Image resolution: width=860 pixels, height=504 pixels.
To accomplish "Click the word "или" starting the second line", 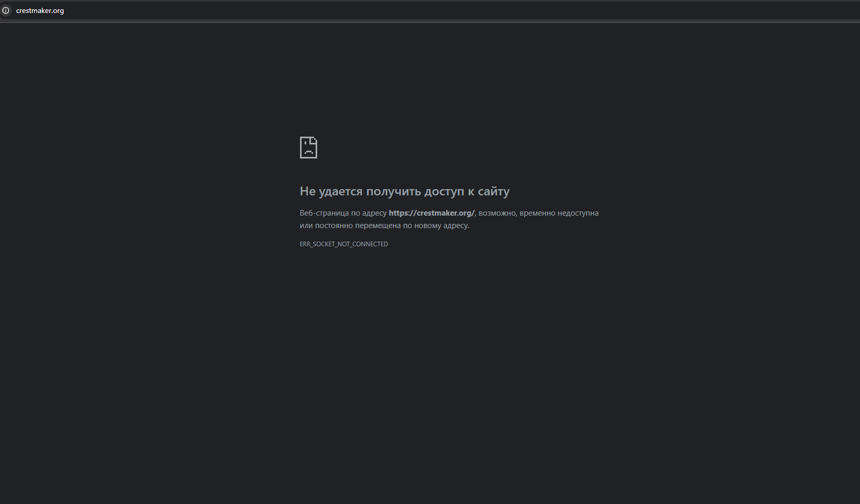I will point(305,226).
